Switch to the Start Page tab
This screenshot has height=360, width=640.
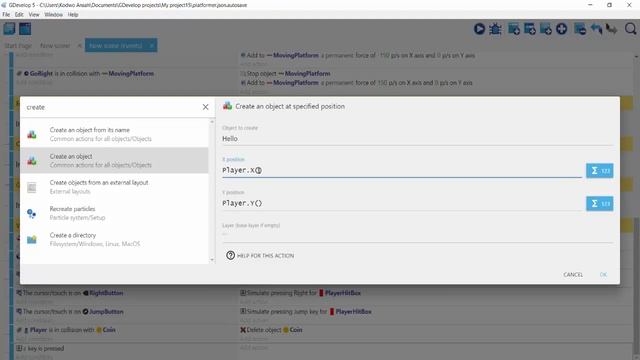(x=18, y=45)
